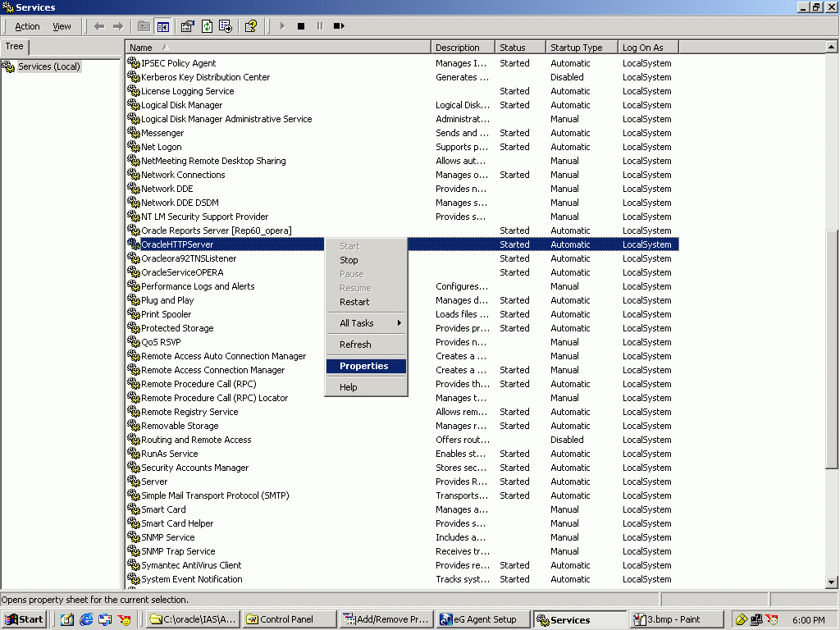Choose Properties from the context menu

point(366,366)
